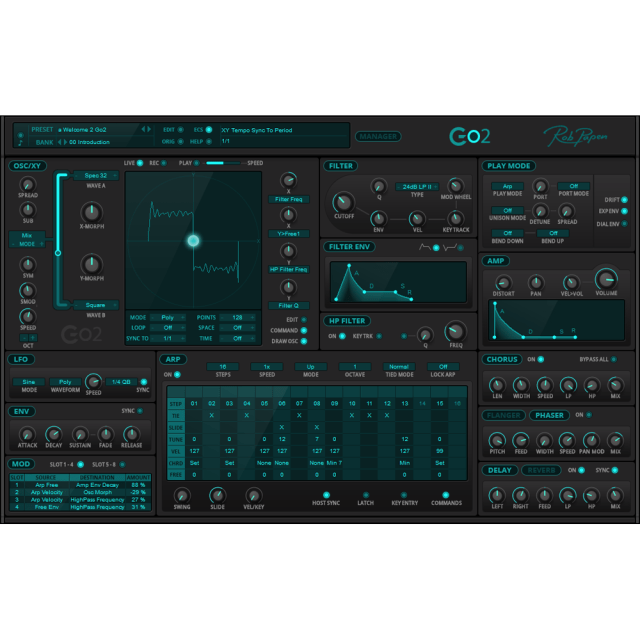Adjust the X-MORPH knob
Viewport: 640px width, 640px height.
[91, 212]
